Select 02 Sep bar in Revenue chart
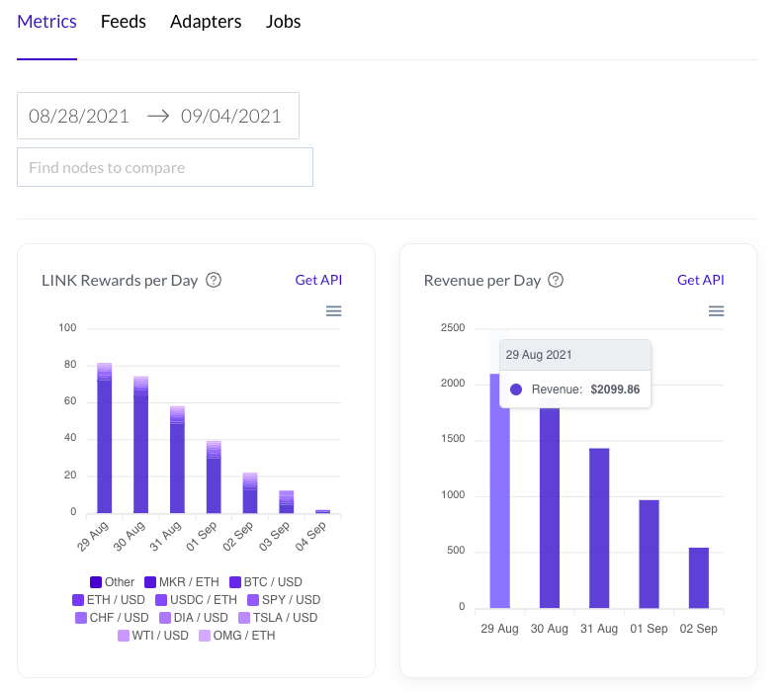784x692 pixels. [699, 578]
